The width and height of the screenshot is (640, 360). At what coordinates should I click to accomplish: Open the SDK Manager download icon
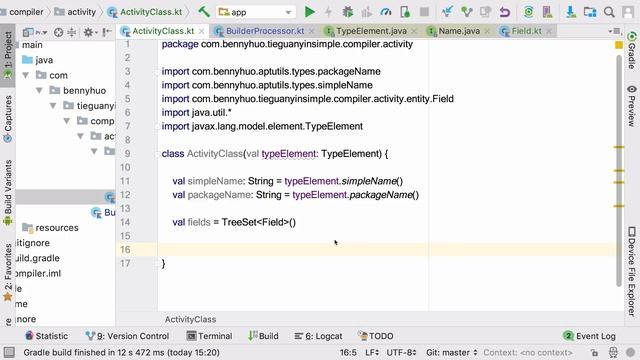tap(571, 12)
